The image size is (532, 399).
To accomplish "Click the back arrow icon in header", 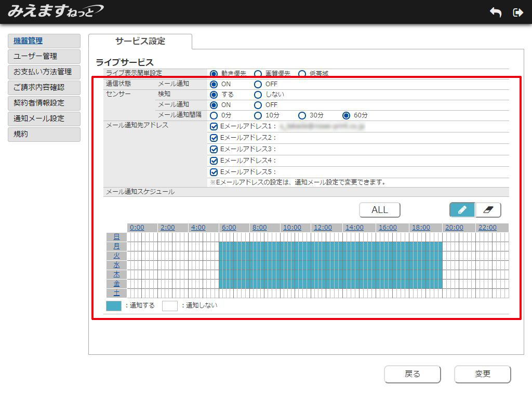I will click(495, 12).
